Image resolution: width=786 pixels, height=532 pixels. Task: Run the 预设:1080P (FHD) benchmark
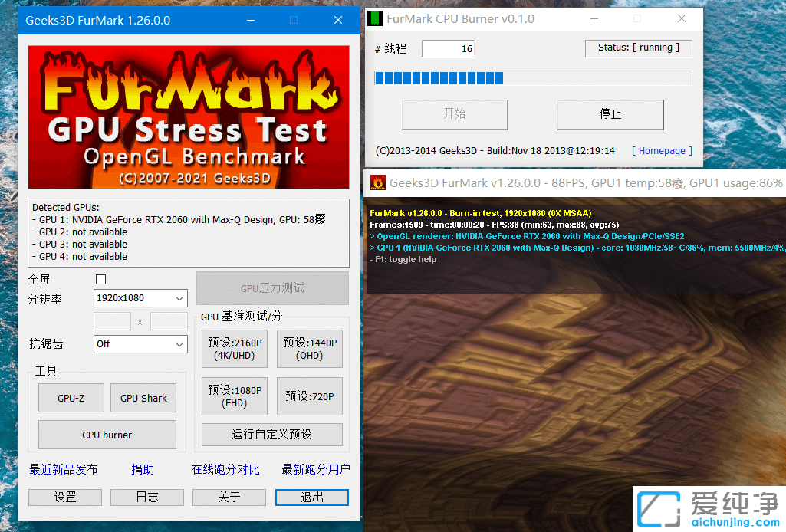234,396
